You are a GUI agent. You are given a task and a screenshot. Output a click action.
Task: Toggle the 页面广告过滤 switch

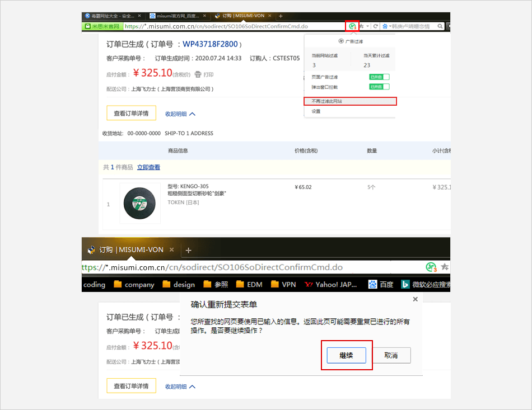coord(379,77)
